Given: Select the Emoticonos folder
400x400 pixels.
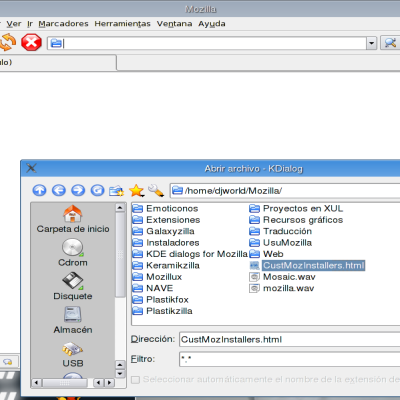Looking at the screenshot, I should (x=165, y=209).
